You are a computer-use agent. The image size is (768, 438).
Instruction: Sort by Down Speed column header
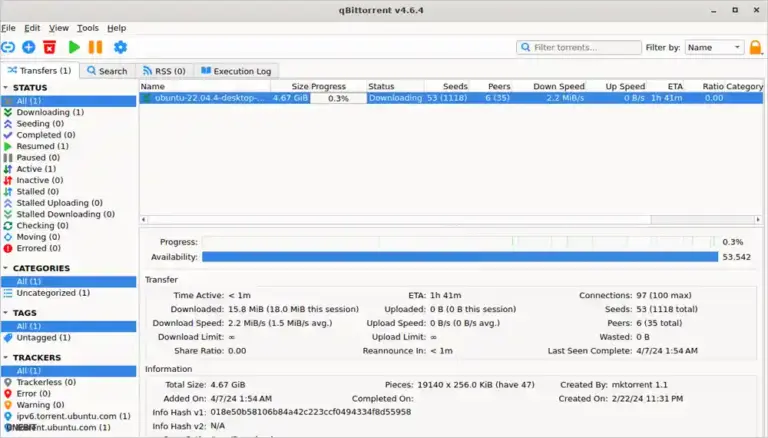click(x=550, y=86)
